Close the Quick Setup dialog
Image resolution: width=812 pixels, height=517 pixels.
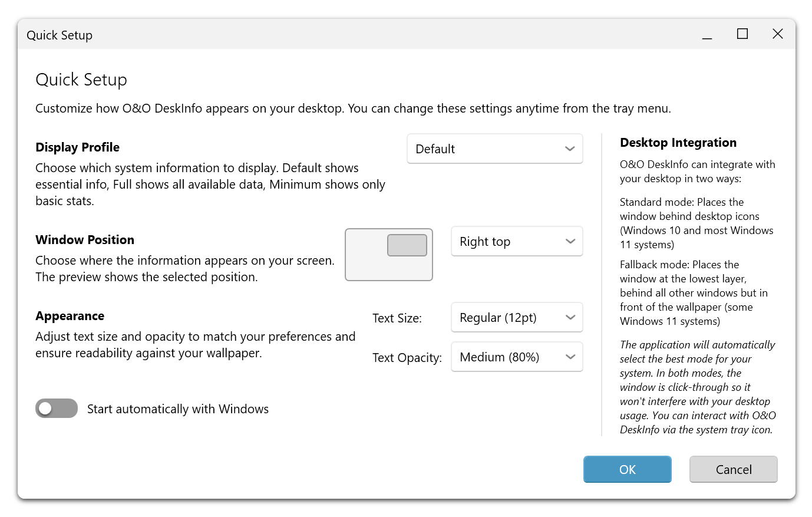(777, 34)
